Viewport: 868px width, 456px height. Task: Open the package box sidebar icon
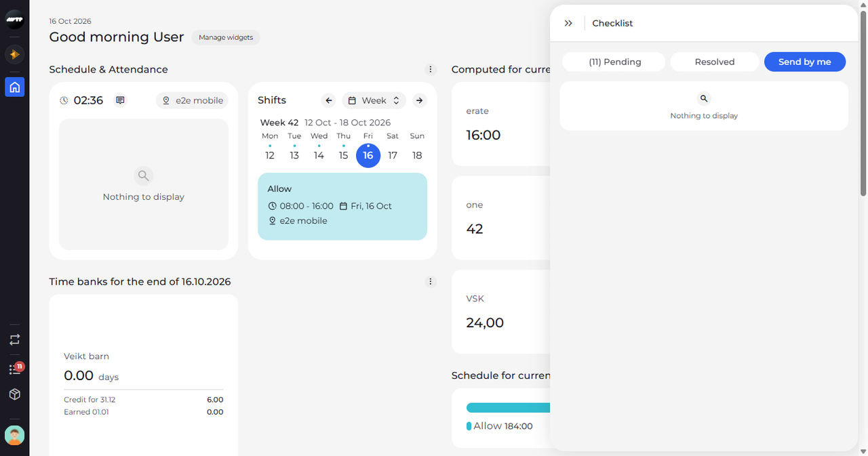pyautogui.click(x=15, y=394)
